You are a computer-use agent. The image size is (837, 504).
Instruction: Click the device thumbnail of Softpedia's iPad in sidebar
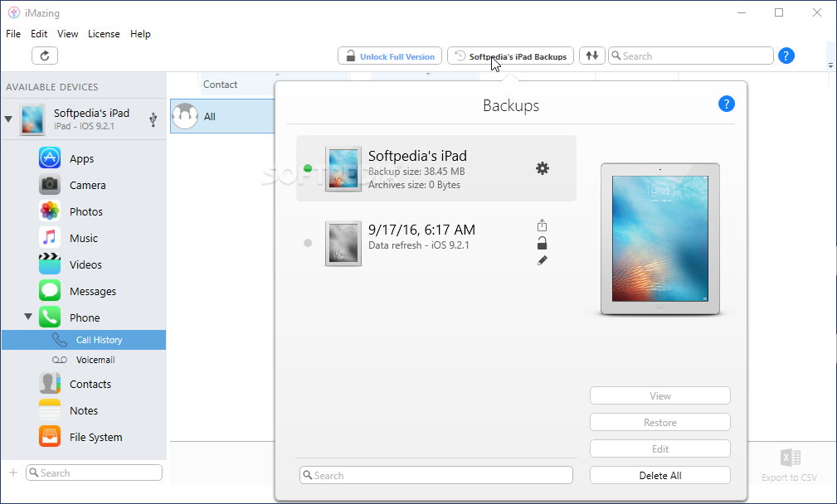click(x=32, y=119)
